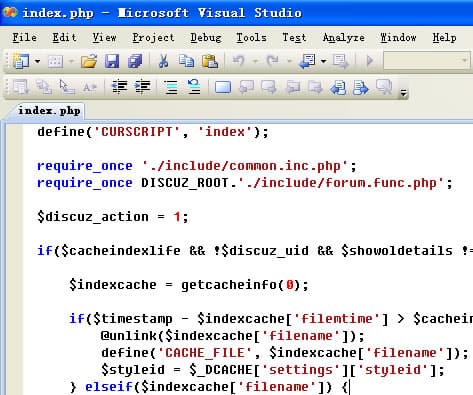Screen dimensions: 473x395
Task: Click the Open File folder icon
Action: point(89,61)
